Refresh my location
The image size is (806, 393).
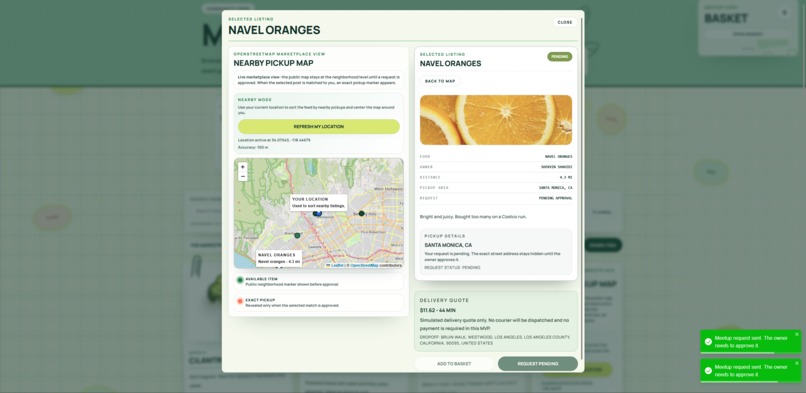(319, 126)
